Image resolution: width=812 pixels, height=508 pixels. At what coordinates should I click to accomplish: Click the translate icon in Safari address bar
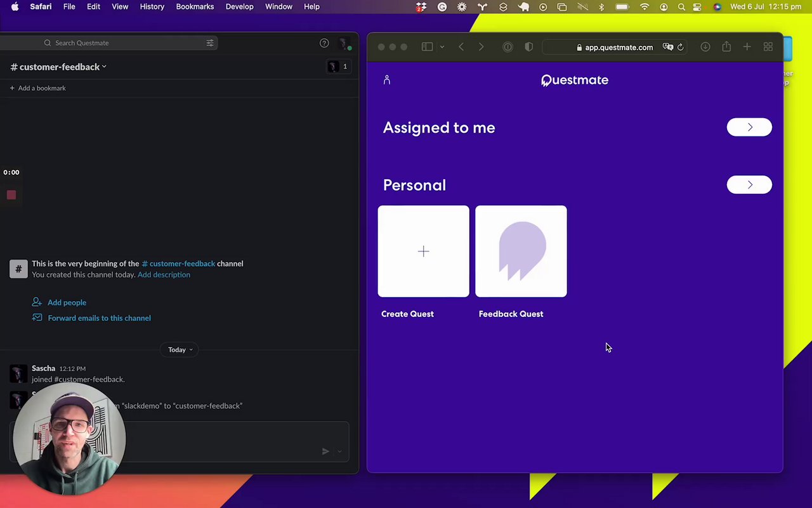pos(667,47)
